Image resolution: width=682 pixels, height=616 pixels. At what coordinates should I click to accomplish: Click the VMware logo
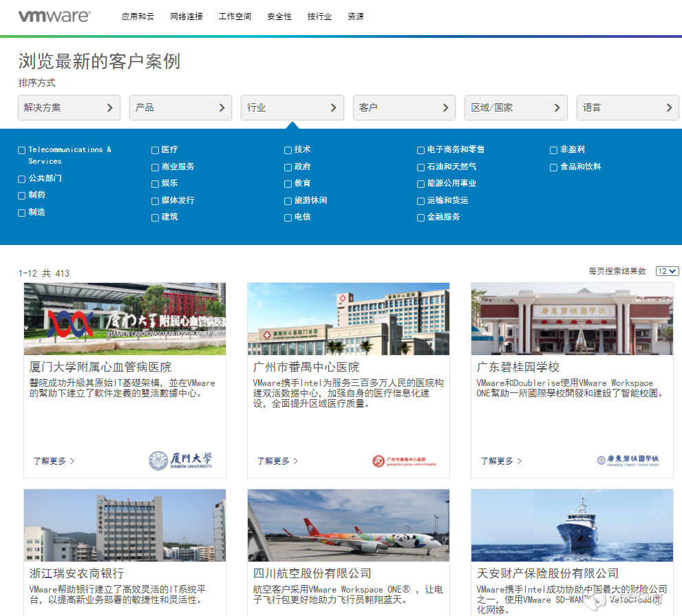[x=54, y=16]
